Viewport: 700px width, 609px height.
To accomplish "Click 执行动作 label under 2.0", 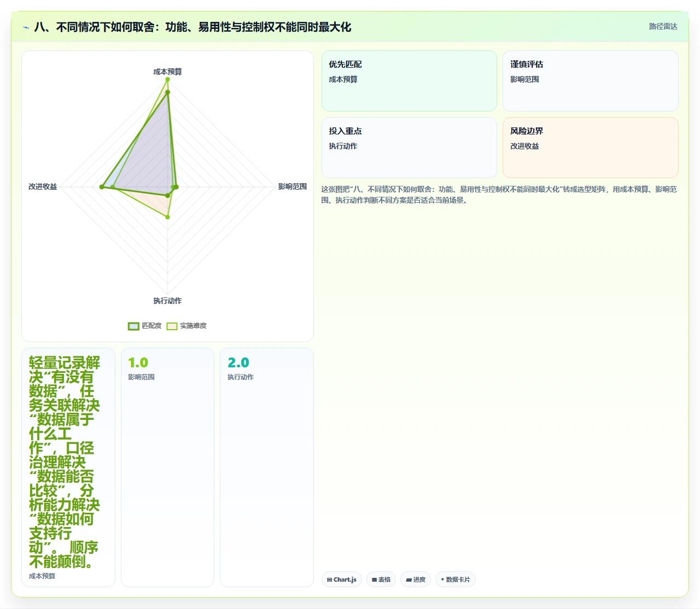I will pyautogui.click(x=241, y=377).
